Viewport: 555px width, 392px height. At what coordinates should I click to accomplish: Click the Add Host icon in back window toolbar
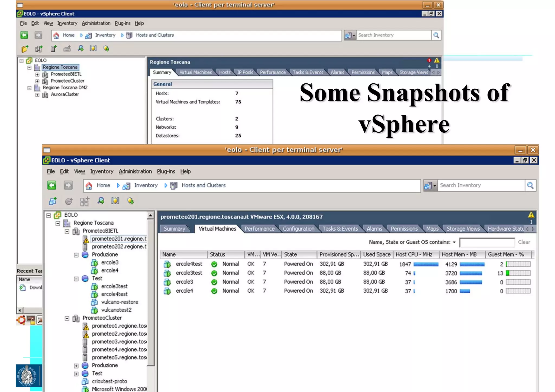point(53,49)
